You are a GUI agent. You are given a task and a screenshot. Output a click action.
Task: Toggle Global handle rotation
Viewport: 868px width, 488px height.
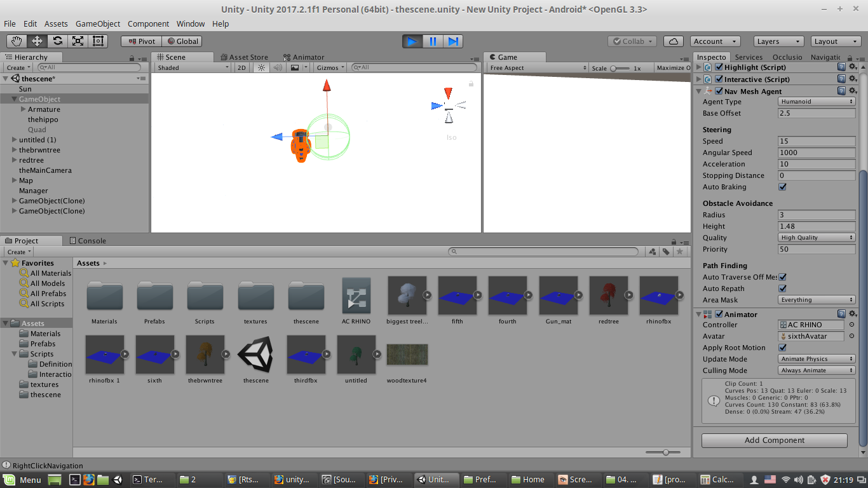pyautogui.click(x=182, y=41)
